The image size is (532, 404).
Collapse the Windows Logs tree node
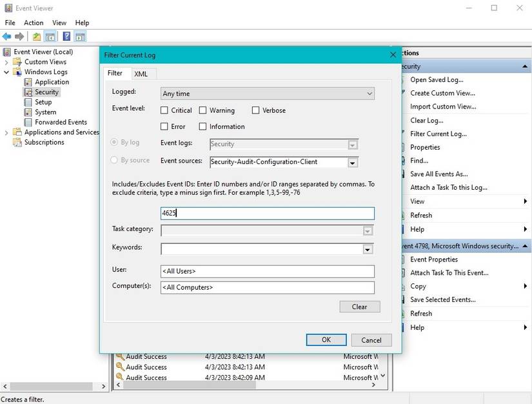pyautogui.click(x=6, y=72)
